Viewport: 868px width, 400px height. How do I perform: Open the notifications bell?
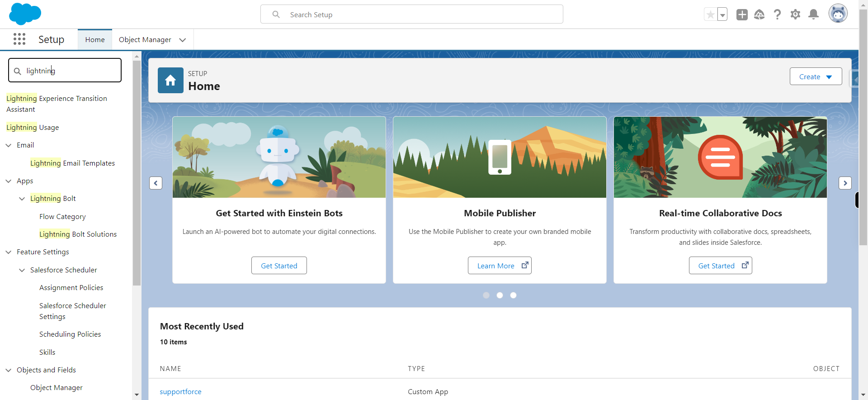click(x=813, y=14)
